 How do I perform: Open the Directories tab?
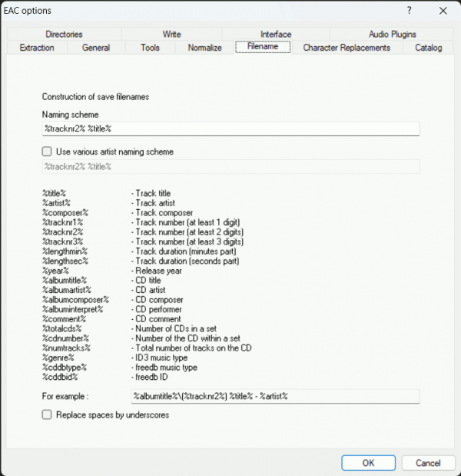pos(64,35)
